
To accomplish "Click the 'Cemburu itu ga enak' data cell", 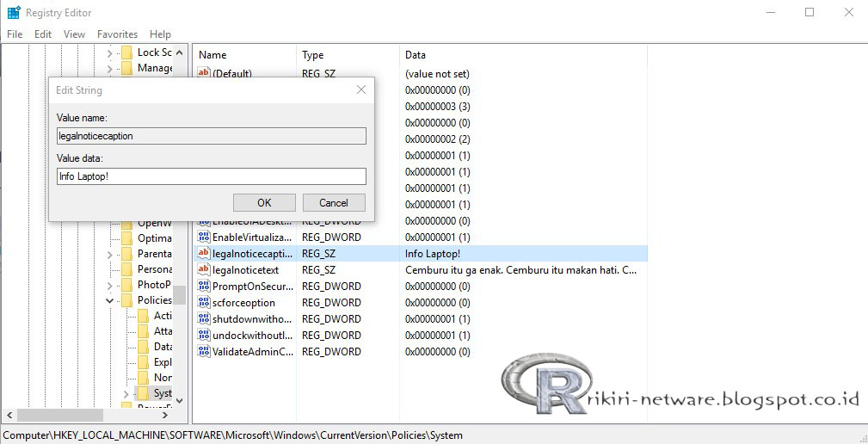I will 521,270.
